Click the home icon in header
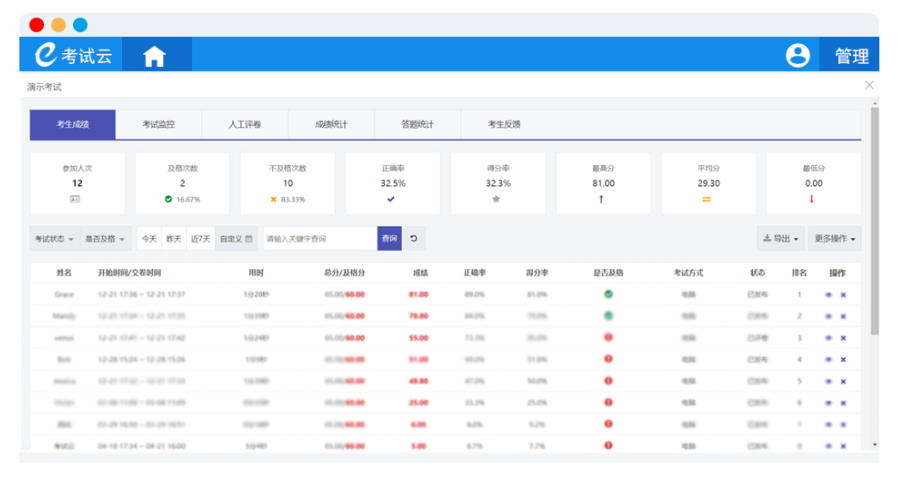The height and width of the screenshot is (486, 899). pos(154,56)
